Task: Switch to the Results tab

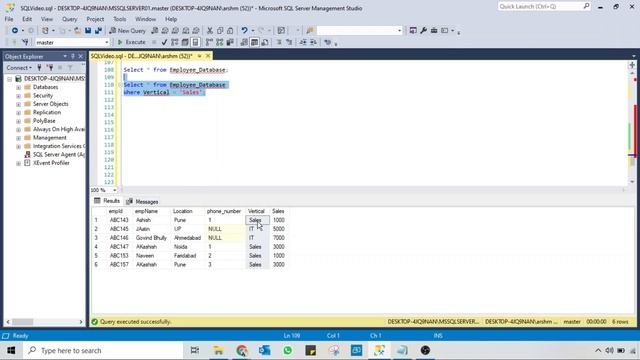Action: pos(107,201)
